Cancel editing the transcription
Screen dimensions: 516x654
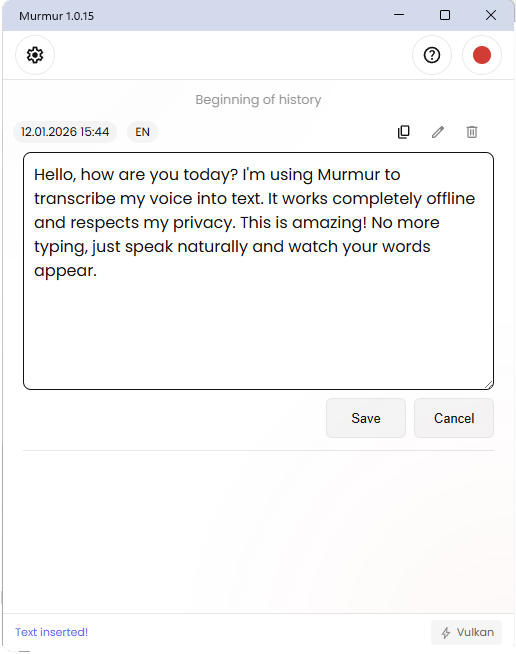(454, 418)
